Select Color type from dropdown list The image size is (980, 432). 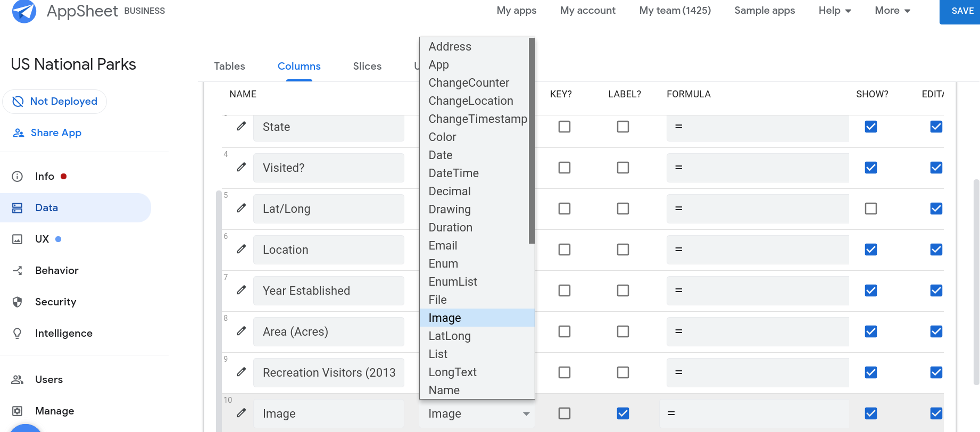pos(474,137)
